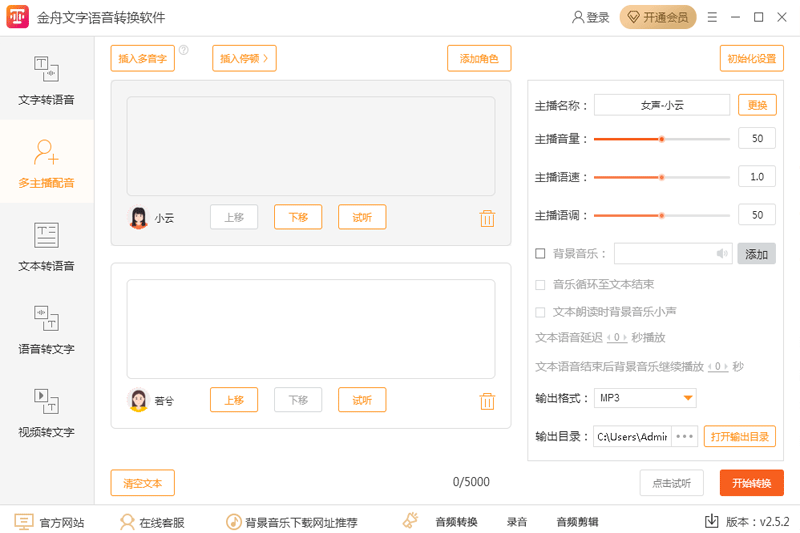The height and width of the screenshot is (533, 800).
Task: Open 背景音乐下载网址推荐
Action: pyautogui.click(x=291, y=522)
